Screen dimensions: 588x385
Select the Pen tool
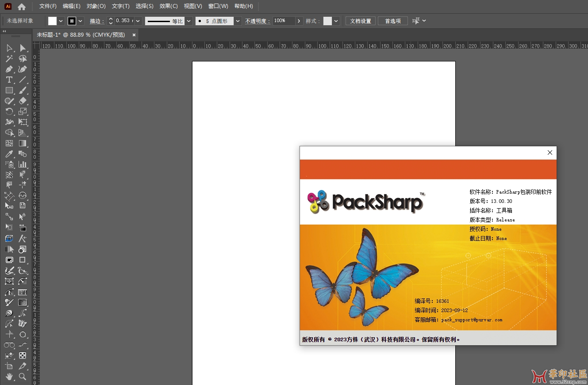(x=9, y=69)
